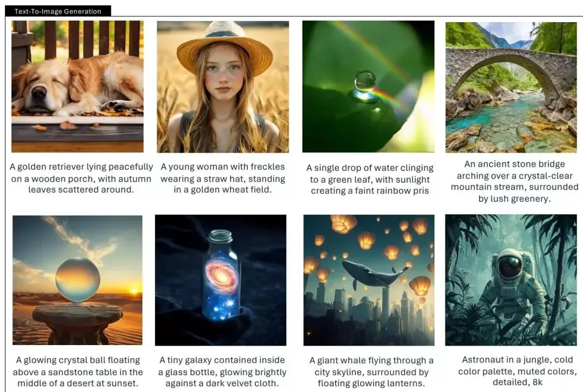The width and height of the screenshot is (583, 392).
Task: Select the galaxy in glass bottle image
Action: 220,280
